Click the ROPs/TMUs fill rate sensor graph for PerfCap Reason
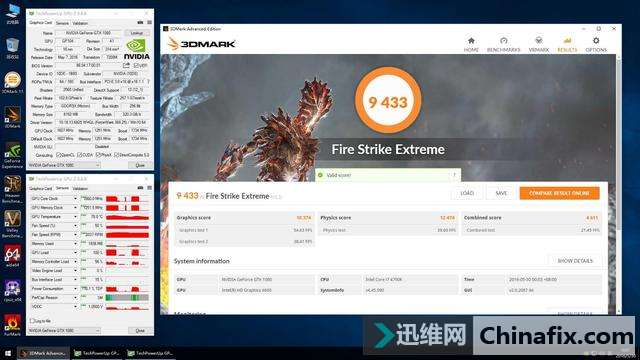 127,298
